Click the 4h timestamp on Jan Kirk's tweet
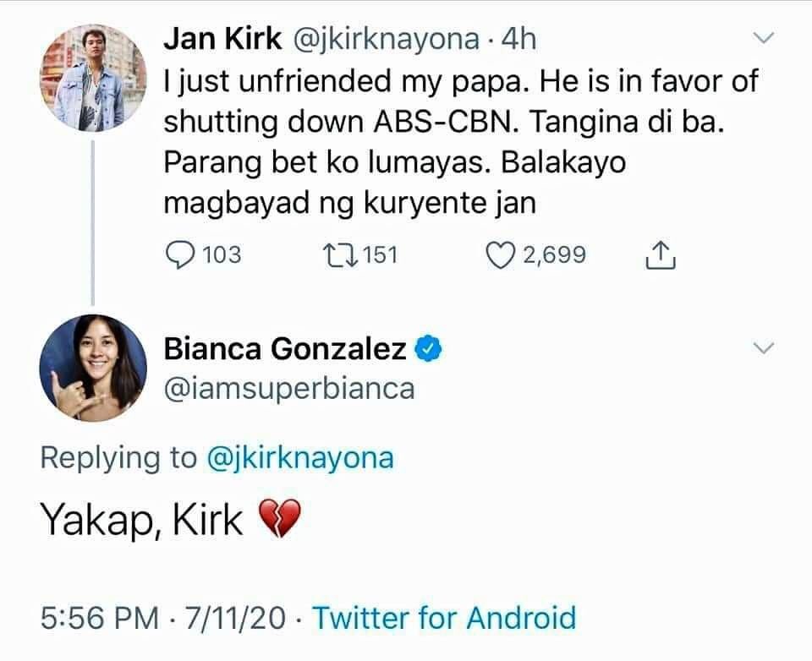Screen dimensions: 812x661 [x=518, y=38]
